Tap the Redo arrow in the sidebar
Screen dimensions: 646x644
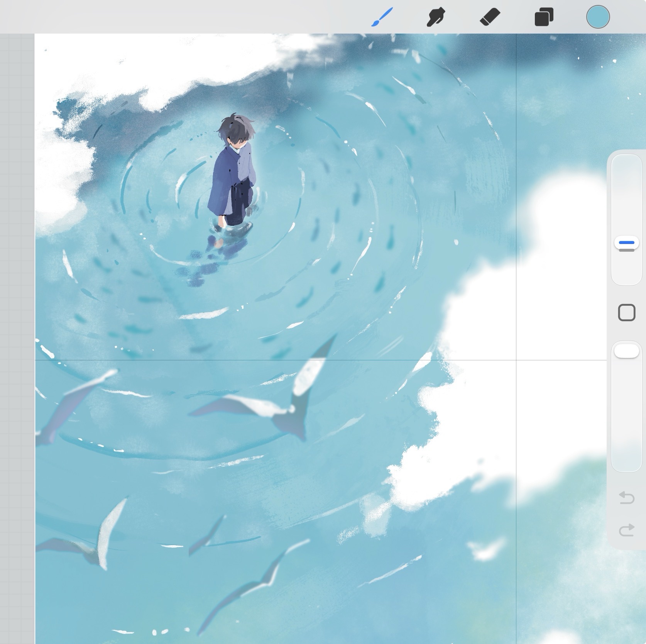click(x=626, y=530)
